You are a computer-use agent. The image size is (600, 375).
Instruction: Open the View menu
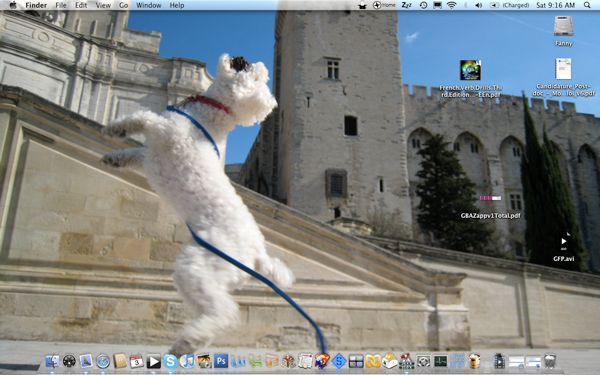103,5
